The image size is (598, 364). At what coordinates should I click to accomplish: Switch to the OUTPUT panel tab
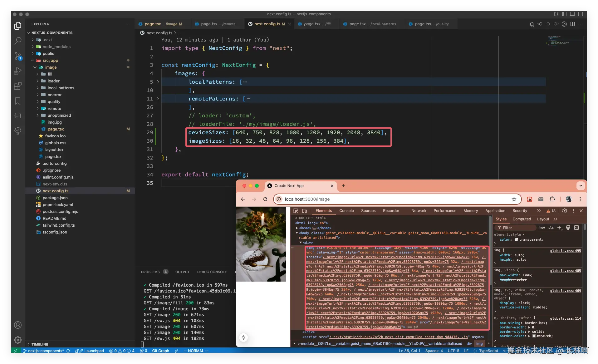[x=182, y=272]
